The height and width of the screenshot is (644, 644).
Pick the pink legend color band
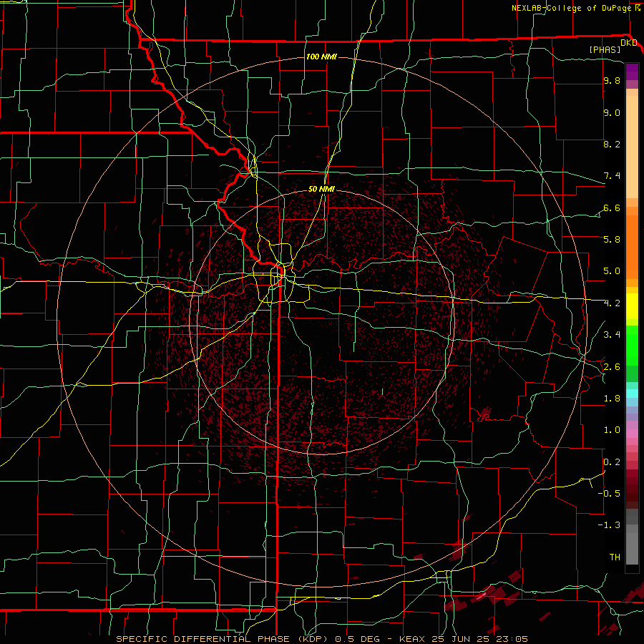pos(632,434)
